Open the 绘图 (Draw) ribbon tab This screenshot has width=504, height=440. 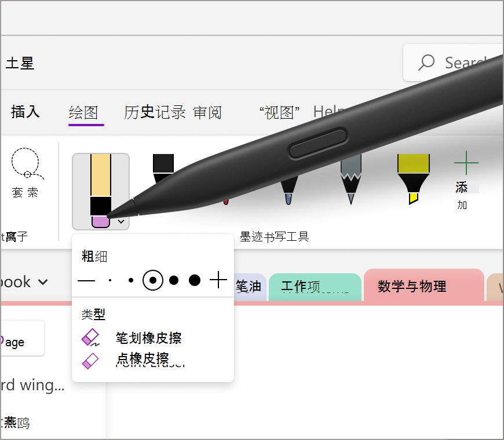83,113
